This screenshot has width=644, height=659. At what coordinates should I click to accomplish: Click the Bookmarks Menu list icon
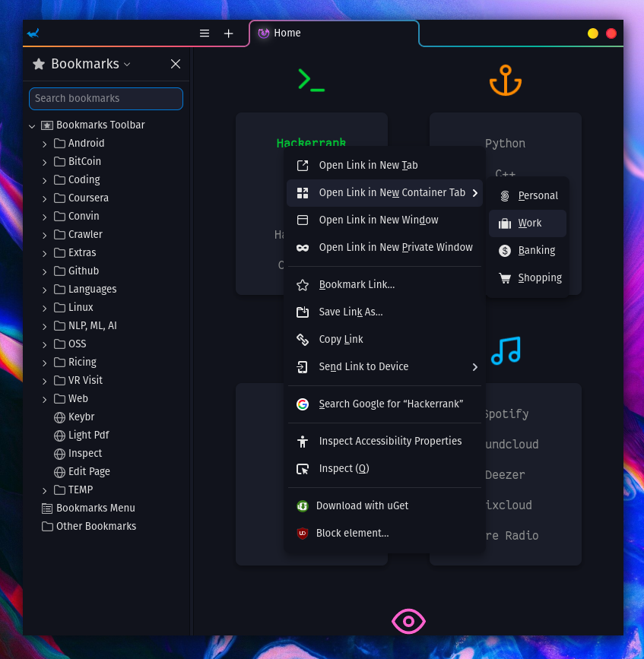pos(47,509)
